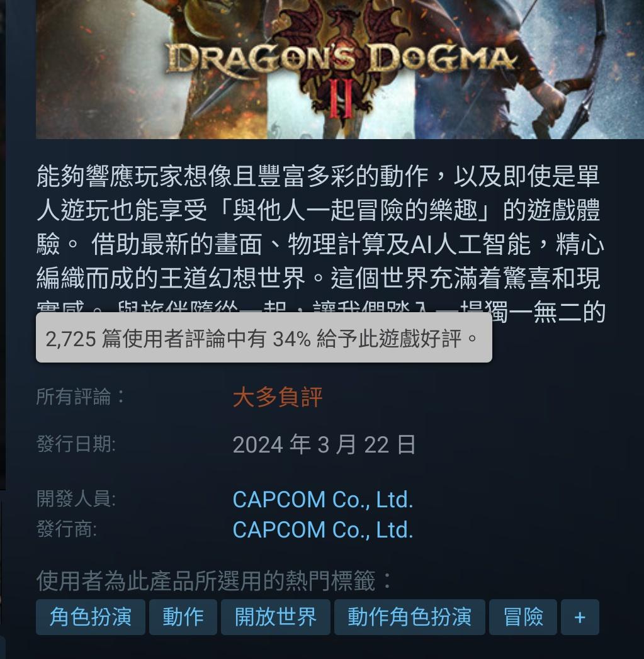Click the 大多負評 review summary

278,397
